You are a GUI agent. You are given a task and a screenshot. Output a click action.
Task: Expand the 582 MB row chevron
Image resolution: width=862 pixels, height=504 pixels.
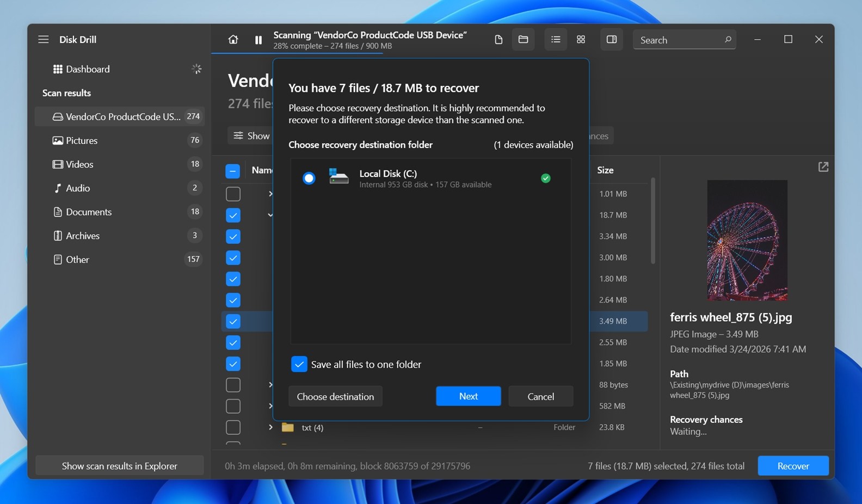coord(270,406)
